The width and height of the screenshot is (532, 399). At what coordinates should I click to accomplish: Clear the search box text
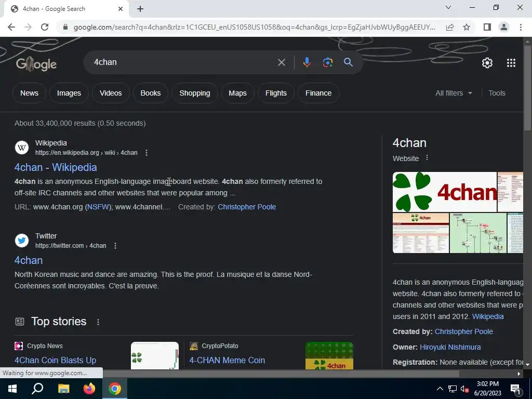(x=281, y=62)
